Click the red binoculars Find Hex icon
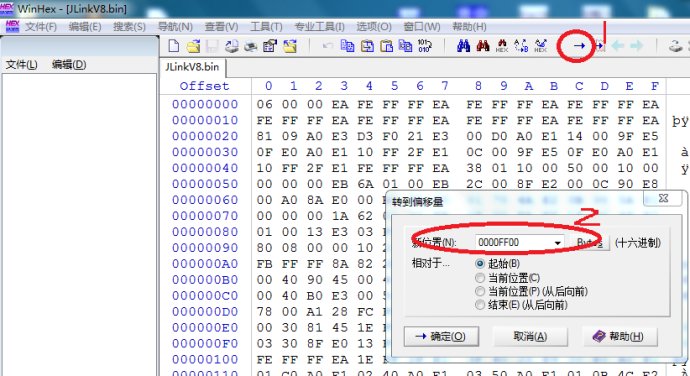This screenshot has width=690, height=376. click(x=483, y=46)
